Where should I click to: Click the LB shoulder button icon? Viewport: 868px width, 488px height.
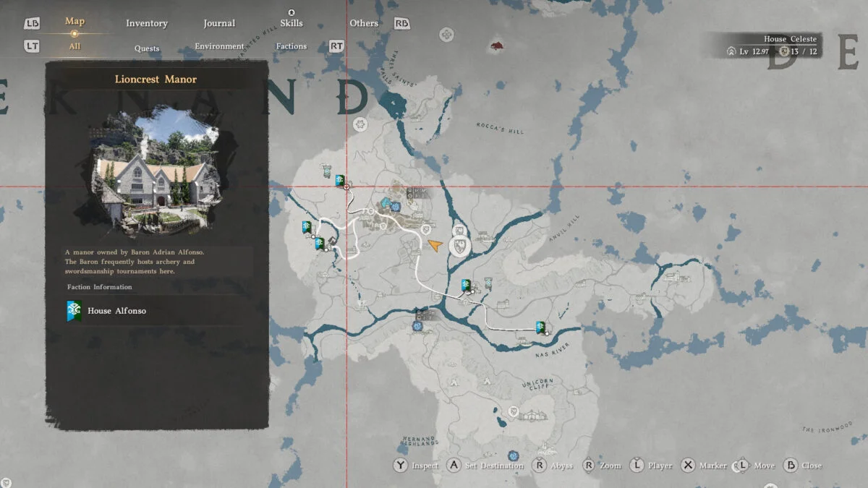(33, 23)
